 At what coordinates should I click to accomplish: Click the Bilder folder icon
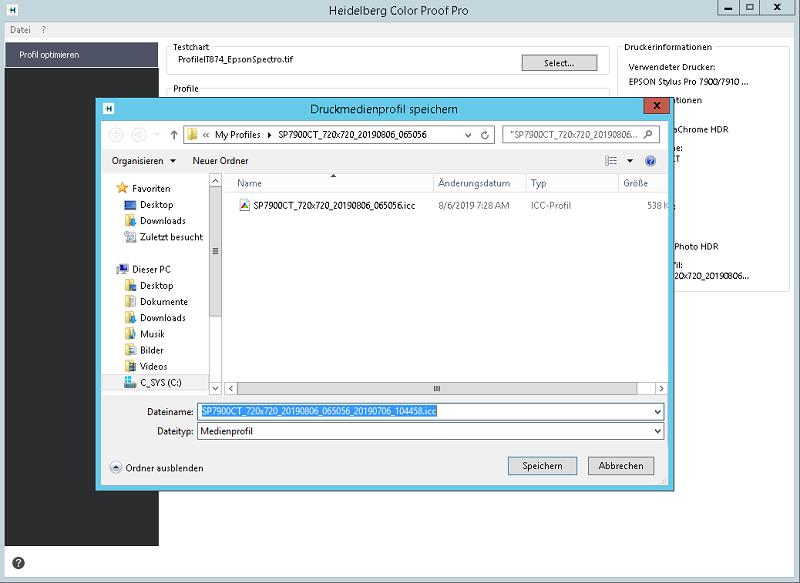130,350
